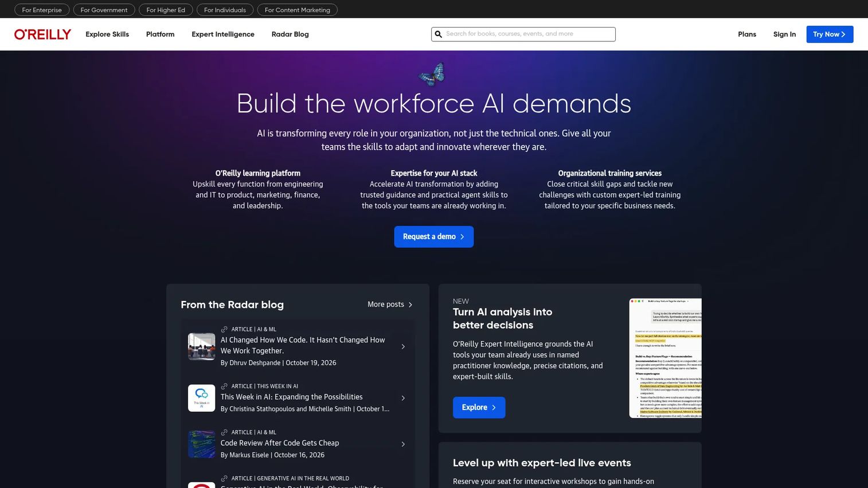This screenshot has height=488, width=868.
Task: Open the Expert Intelligence screenshot preview
Action: (665, 358)
